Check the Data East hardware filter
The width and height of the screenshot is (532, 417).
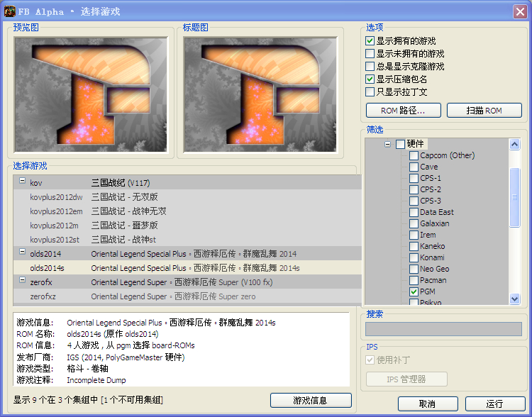coord(414,212)
